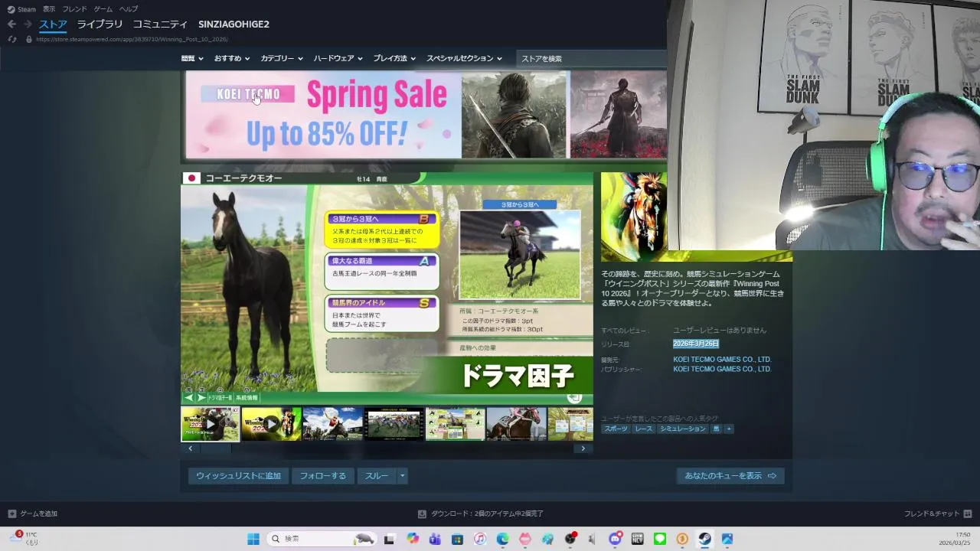The width and height of the screenshot is (980, 551).
Task: Select the green menu screen thumbnail
Action: point(455,424)
